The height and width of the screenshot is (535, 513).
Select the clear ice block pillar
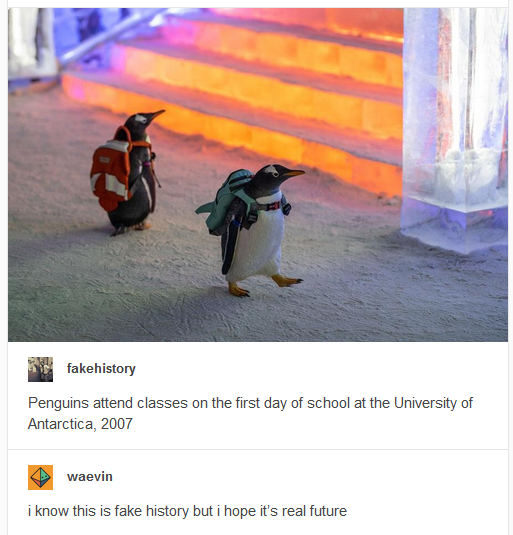pos(455,130)
